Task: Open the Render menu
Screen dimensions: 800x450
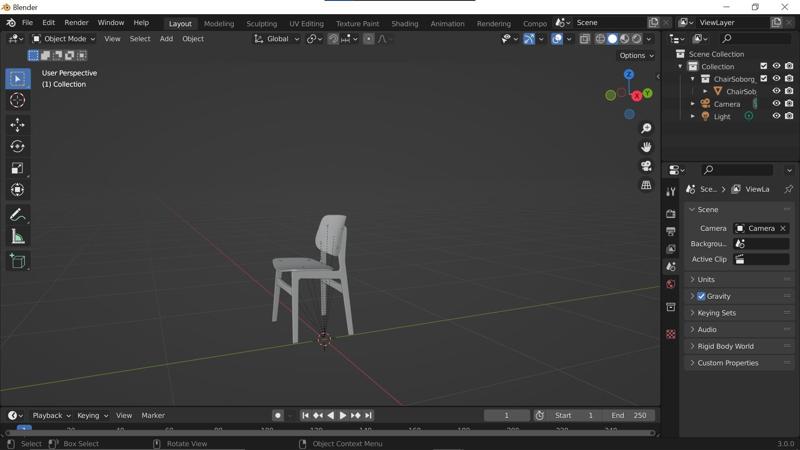Action: [x=76, y=22]
